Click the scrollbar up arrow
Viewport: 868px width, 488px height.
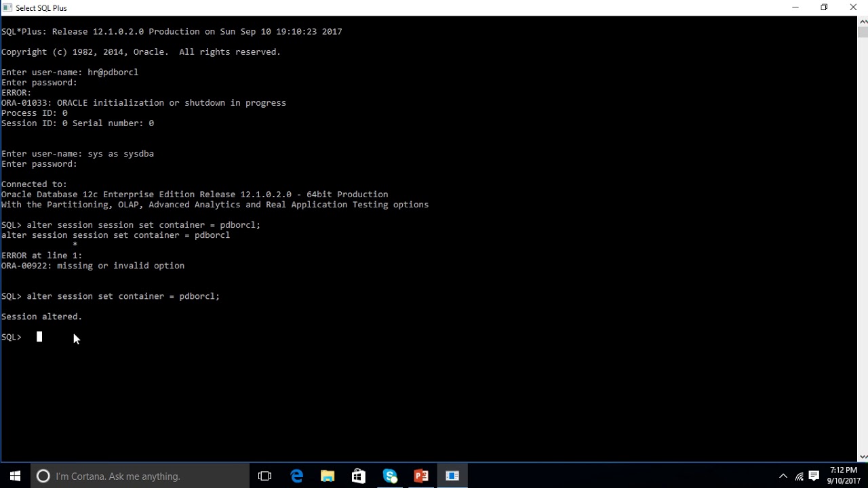pyautogui.click(x=863, y=21)
